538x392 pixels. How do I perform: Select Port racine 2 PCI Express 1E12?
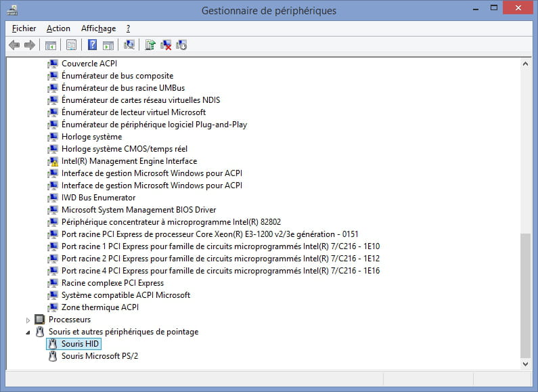[x=221, y=259]
